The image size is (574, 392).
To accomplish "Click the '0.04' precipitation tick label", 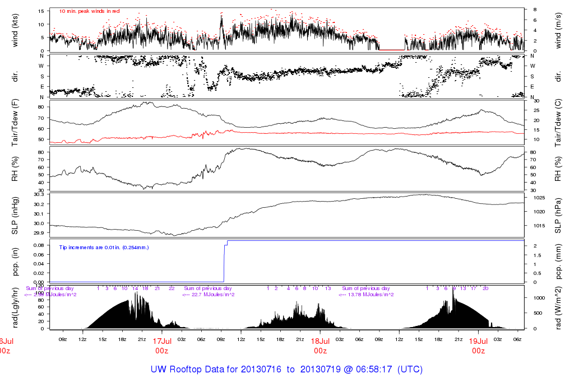I will click(39, 264).
